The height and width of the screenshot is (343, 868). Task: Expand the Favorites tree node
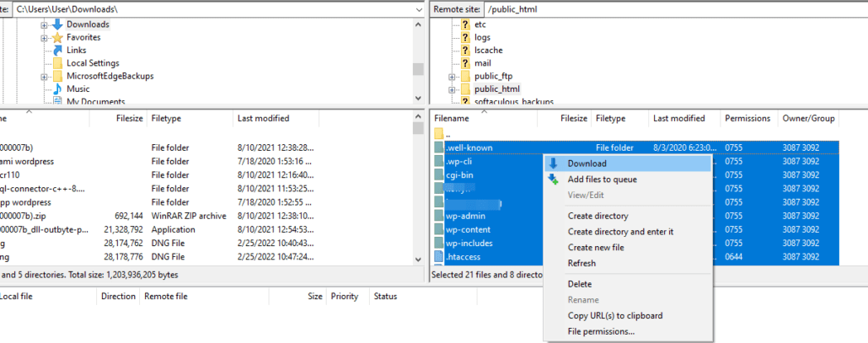click(x=44, y=38)
